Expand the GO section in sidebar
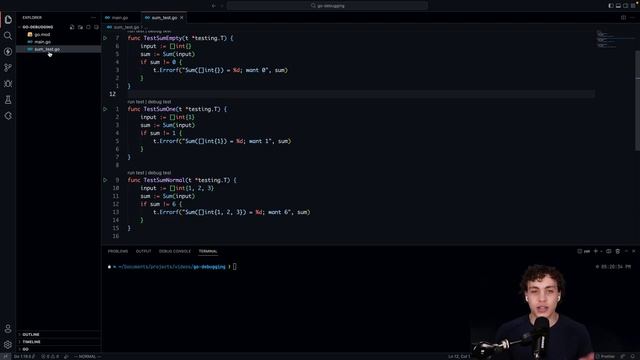 pos(58,349)
